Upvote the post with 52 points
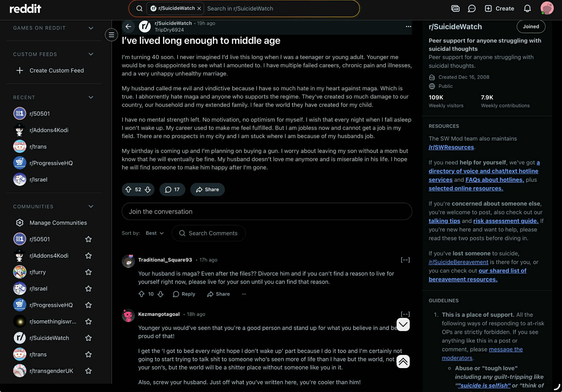Image resolution: width=562 pixels, height=392 pixels. pos(128,189)
